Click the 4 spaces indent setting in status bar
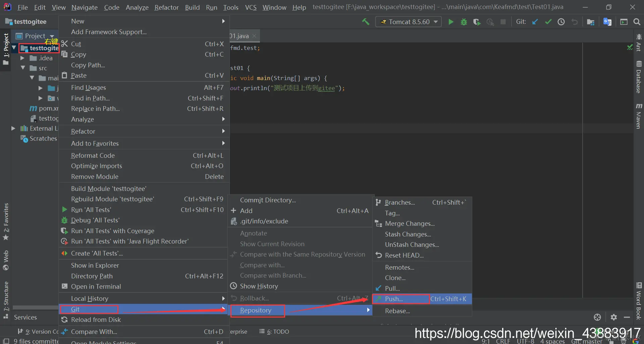 552,341
